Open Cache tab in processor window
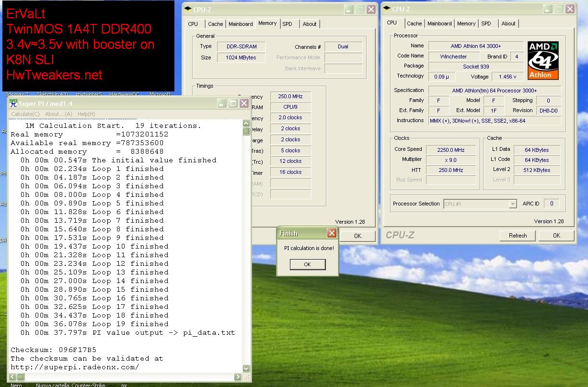 pos(415,23)
